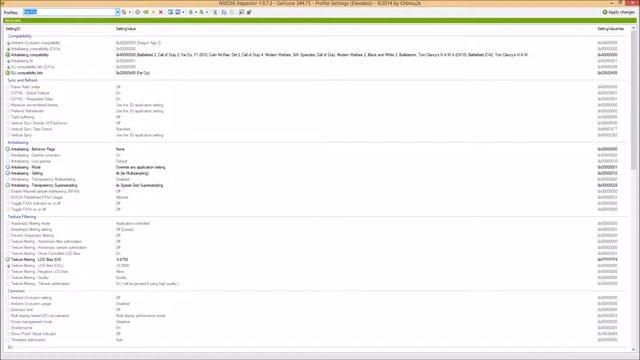The width and height of the screenshot is (640, 360).
Task: Click gear icon of Antialiasing - Mode row
Action: pos(8,167)
